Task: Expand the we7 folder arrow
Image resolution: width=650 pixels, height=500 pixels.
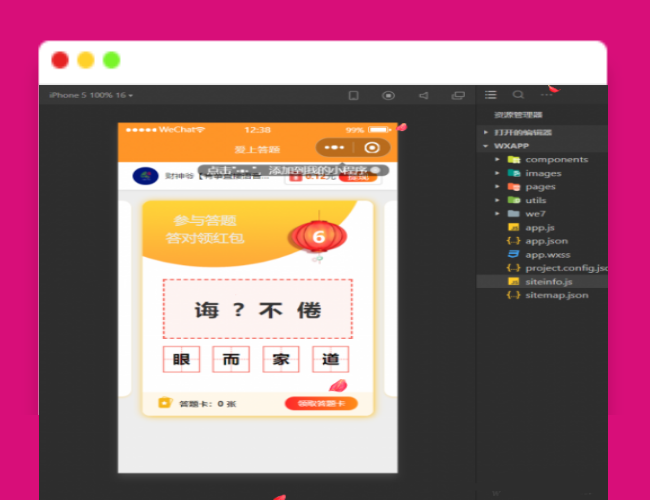Action: click(497, 214)
